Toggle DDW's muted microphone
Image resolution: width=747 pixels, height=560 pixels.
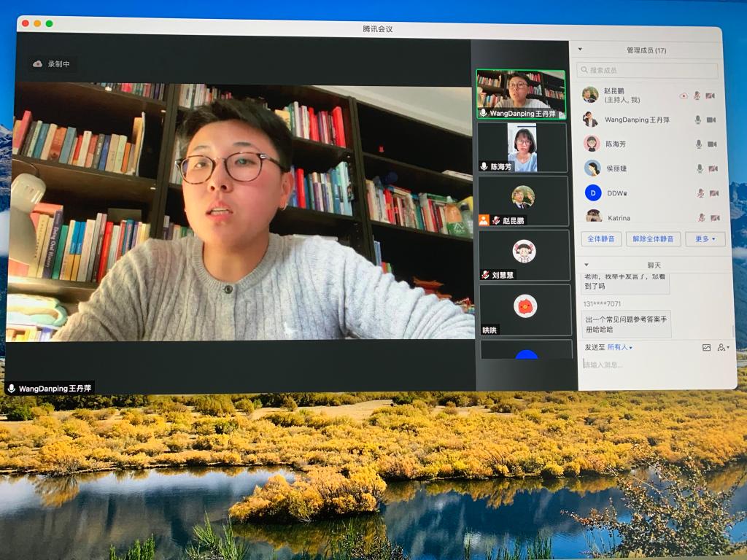(x=700, y=193)
